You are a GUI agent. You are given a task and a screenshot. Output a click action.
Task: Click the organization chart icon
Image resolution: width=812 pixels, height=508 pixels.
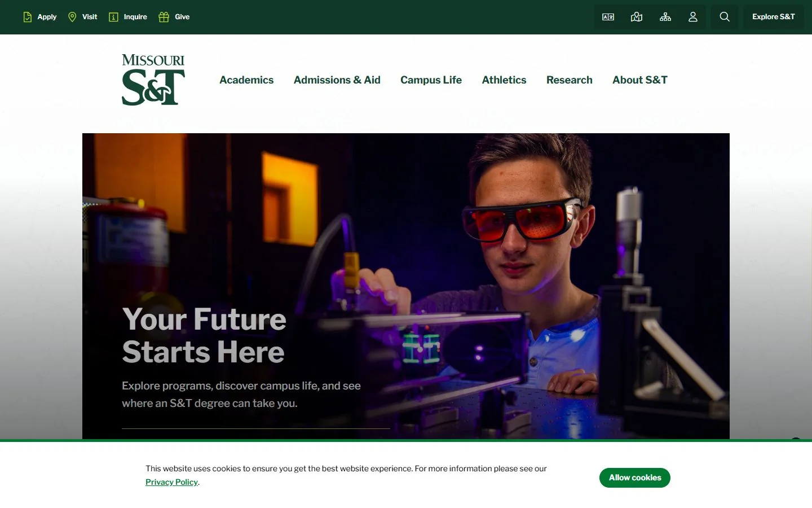pos(665,17)
